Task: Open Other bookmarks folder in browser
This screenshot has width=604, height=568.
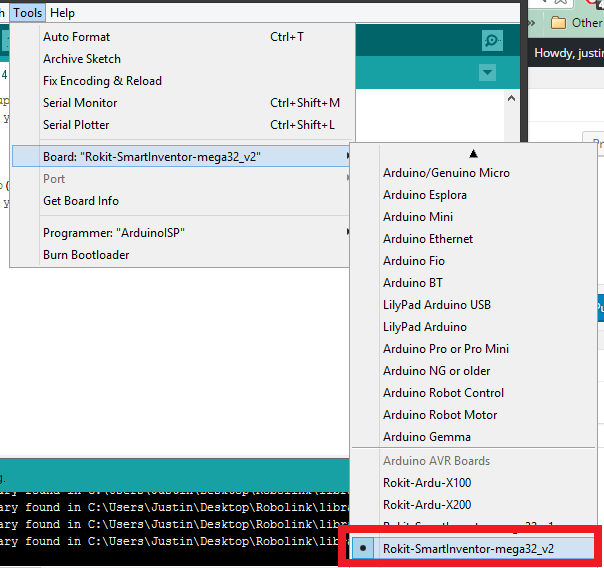Action: click(576, 23)
